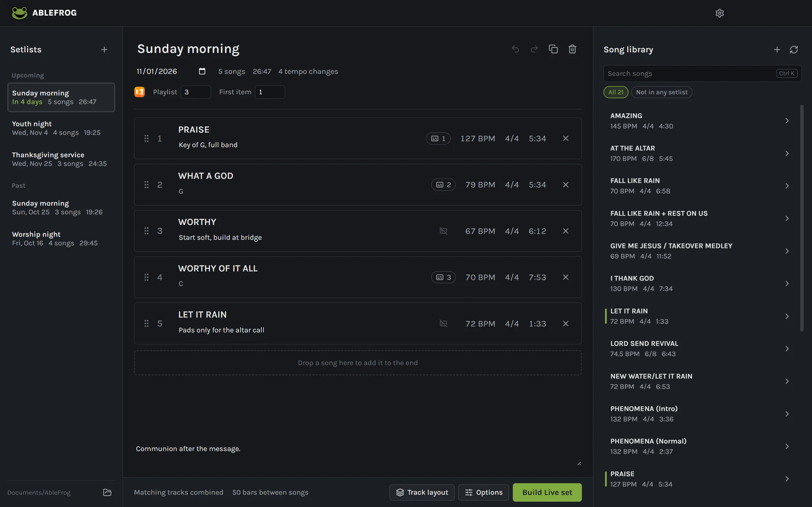Delete the Sunday morning setlist
This screenshot has width=812, height=507.
click(x=572, y=49)
